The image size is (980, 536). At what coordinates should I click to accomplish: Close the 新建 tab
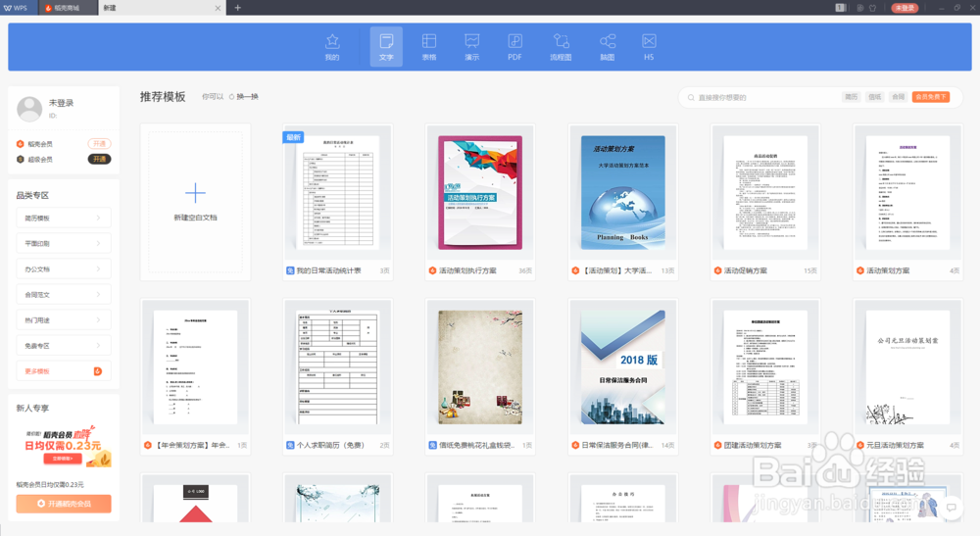(x=218, y=8)
